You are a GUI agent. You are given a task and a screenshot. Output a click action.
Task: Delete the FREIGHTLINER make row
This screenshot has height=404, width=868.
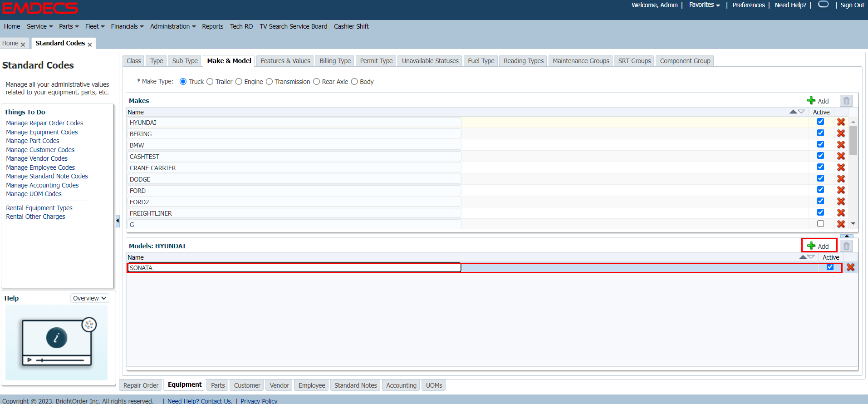[x=841, y=213]
